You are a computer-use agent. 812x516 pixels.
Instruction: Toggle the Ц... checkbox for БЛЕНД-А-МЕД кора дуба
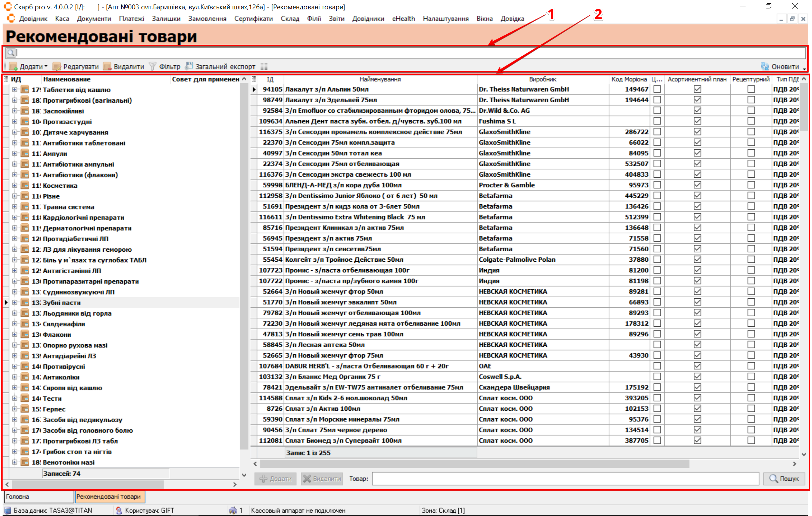(x=657, y=185)
